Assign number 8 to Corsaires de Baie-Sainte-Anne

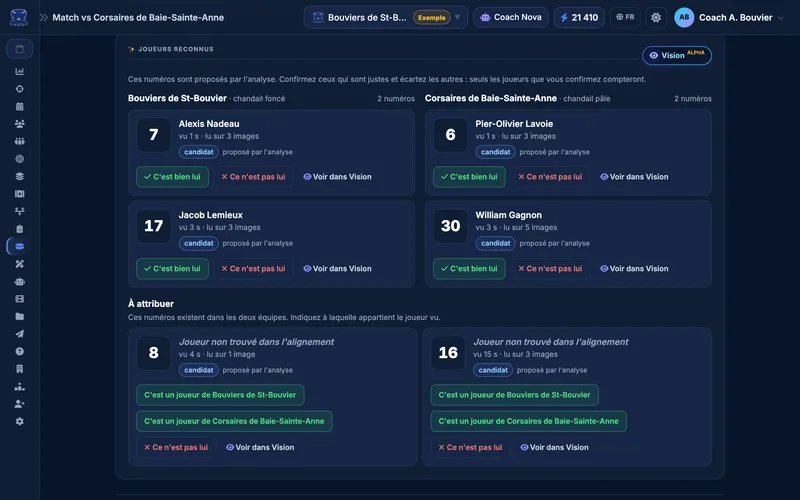click(234, 421)
